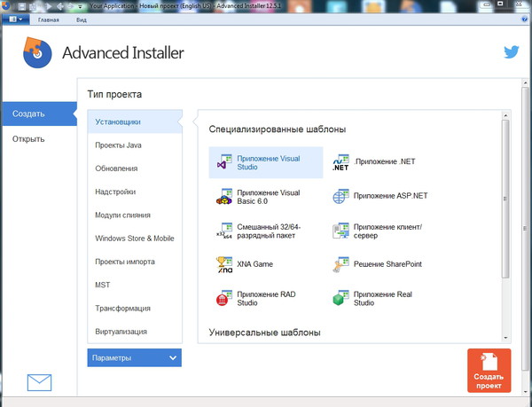Screen dimensions: 532x407
Task: Open the Главная ribbon tab
Action: [x=49, y=18]
